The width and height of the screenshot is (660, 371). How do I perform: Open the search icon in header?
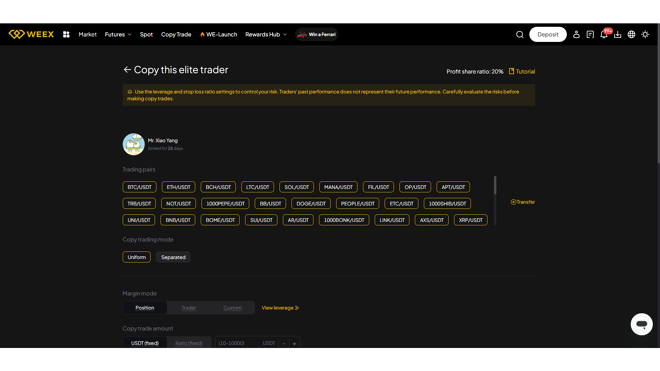[519, 35]
